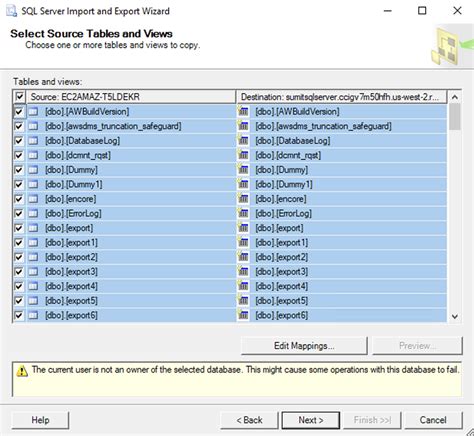Image resolution: width=474 pixels, height=436 pixels.
Task: Click the destination table icon for DatabaseLog
Action: (243, 141)
